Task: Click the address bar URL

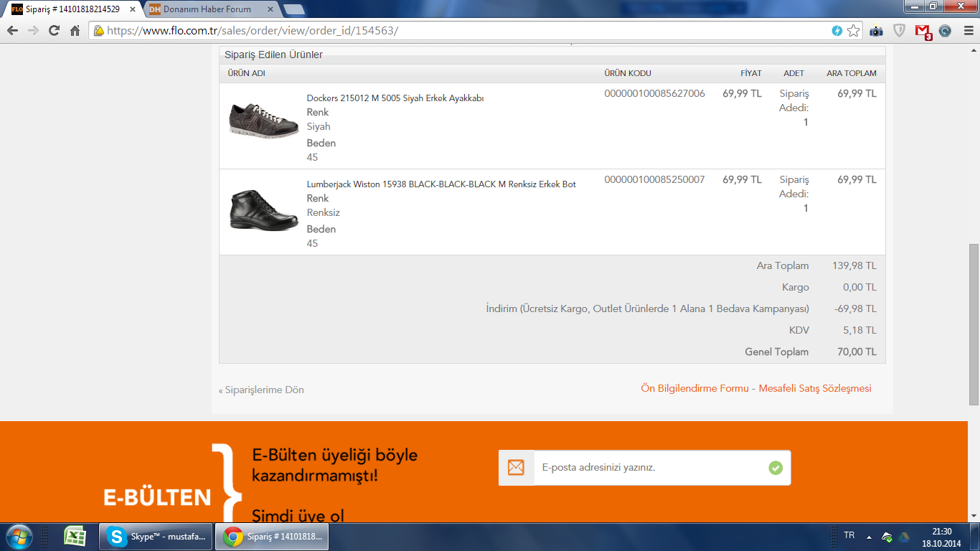Action: coord(253,31)
